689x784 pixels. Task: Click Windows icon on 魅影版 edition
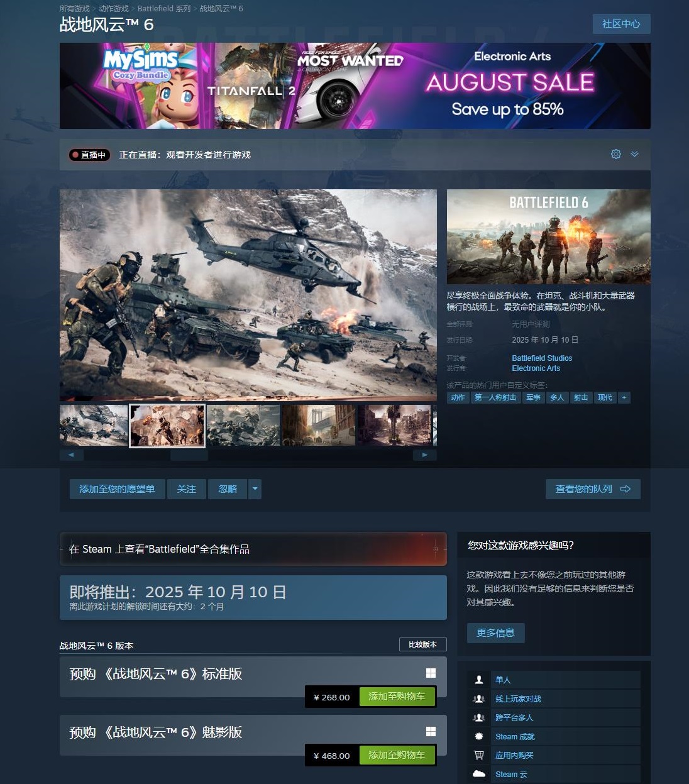coord(431,731)
